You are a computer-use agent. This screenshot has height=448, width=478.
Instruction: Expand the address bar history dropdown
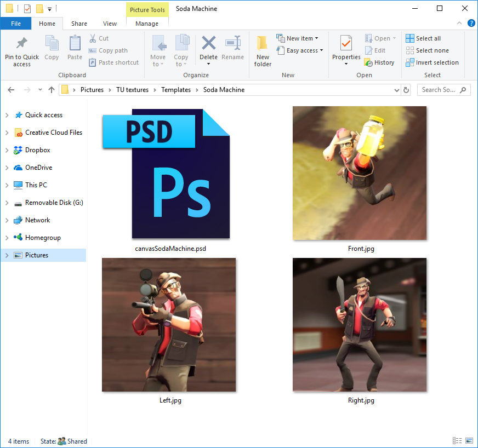pyautogui.click(x=397, y=90)
